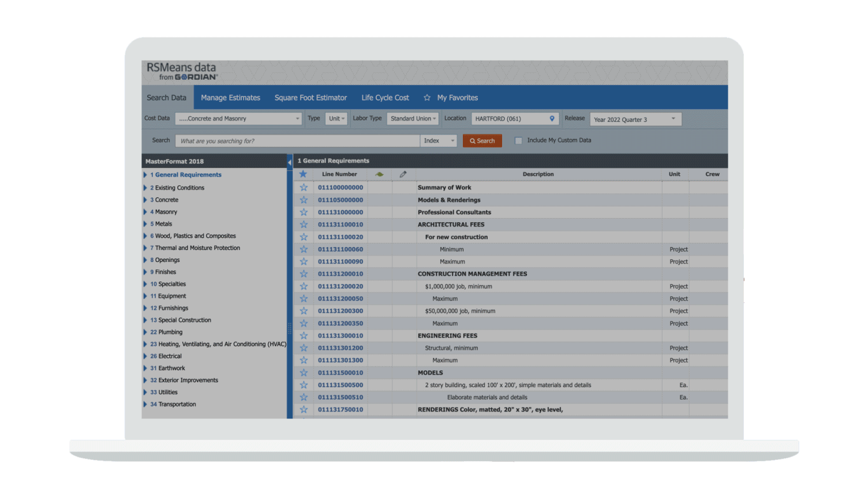Favorite the CONSTRUCTION MANAGEMENT FEES row
This screenshot has width=868, height=494.
point(304,274)
